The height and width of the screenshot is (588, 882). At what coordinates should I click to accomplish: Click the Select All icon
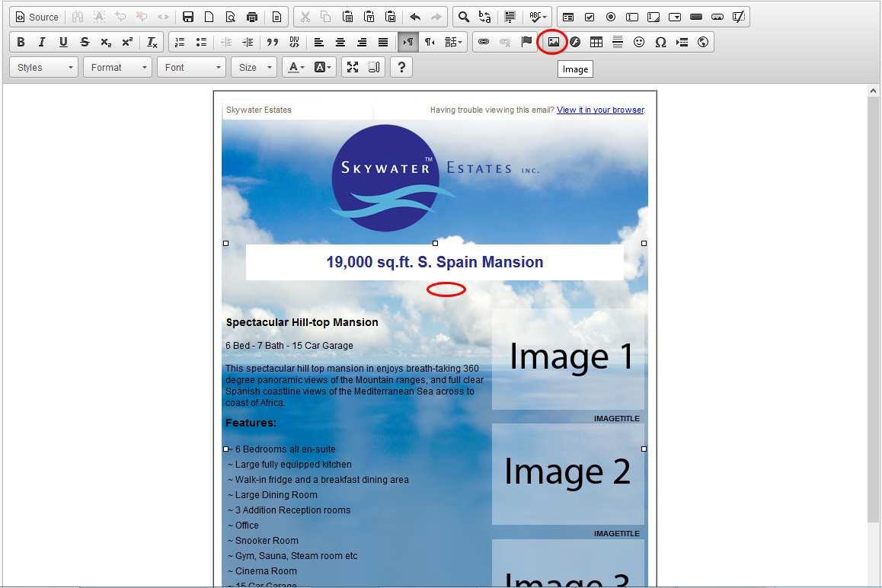(510, 17)
